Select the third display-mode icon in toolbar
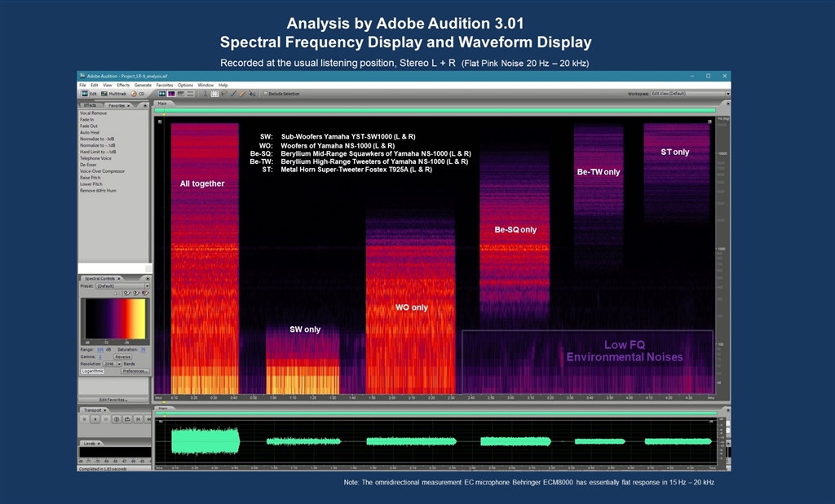The width and height of the screenshot is (835, 504). tap(181, 94)
